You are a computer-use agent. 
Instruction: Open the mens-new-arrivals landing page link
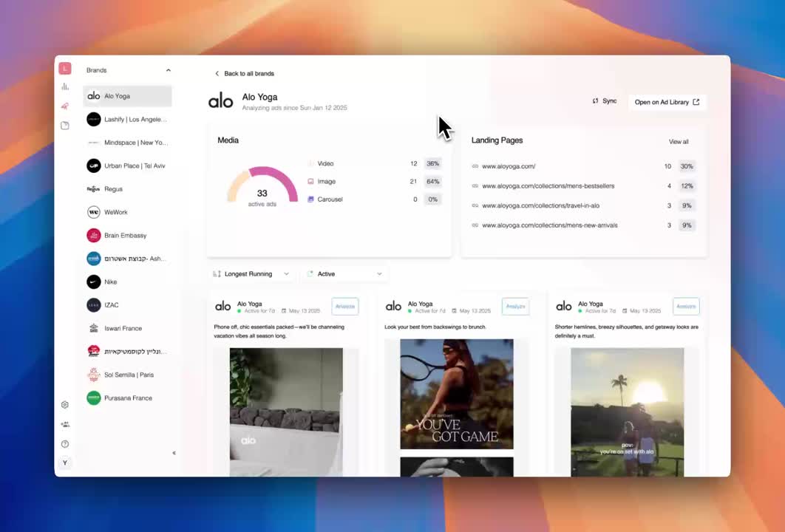pyautogui.click(x=550, y=225)
